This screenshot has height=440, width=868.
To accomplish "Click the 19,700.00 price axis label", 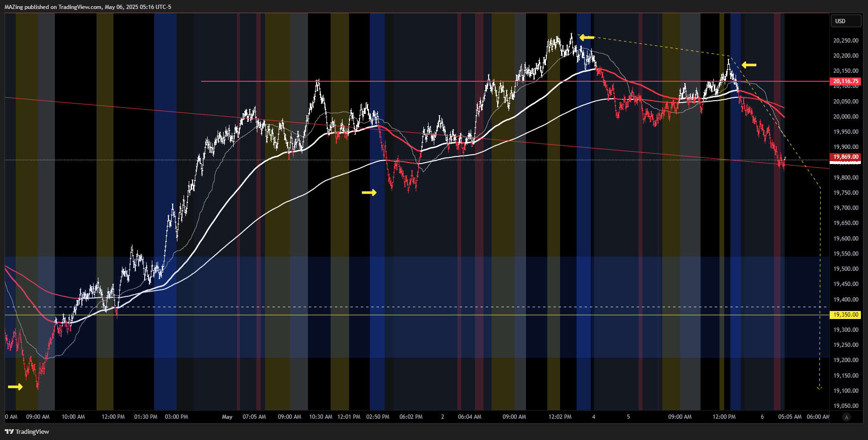I will pyautogui.click(x=846, y=208).
